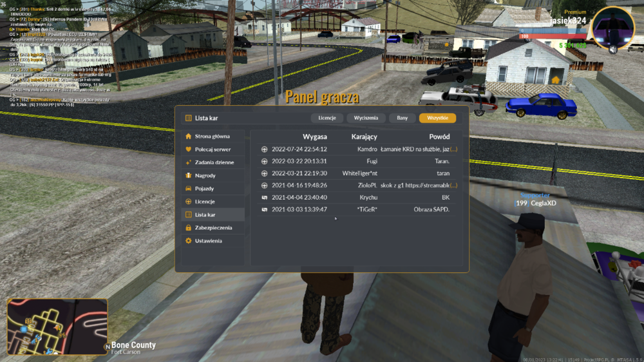Click the sparkle icon beside Zadania dzienne

pyautogui.click(x=189, y=162)
